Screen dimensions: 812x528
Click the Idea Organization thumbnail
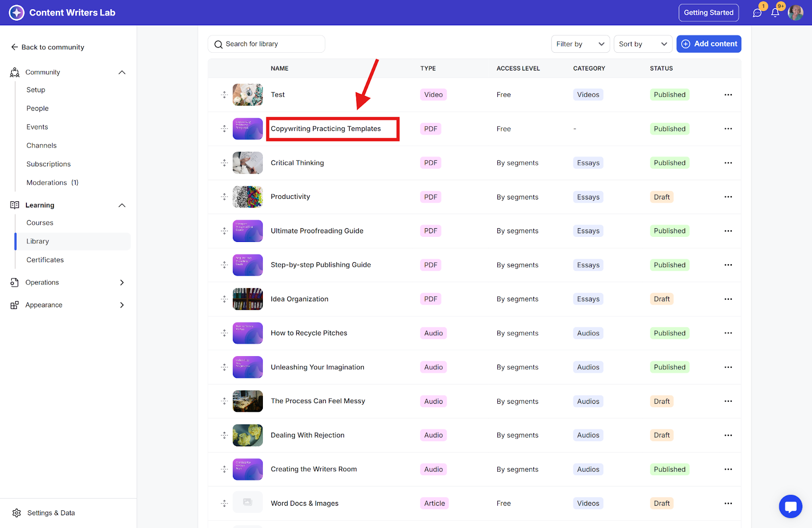click(248, 299)
